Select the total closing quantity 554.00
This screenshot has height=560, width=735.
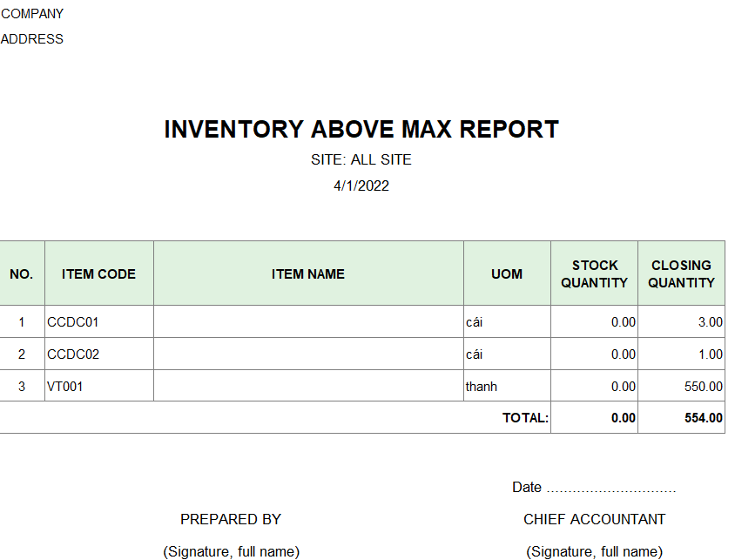704,418
